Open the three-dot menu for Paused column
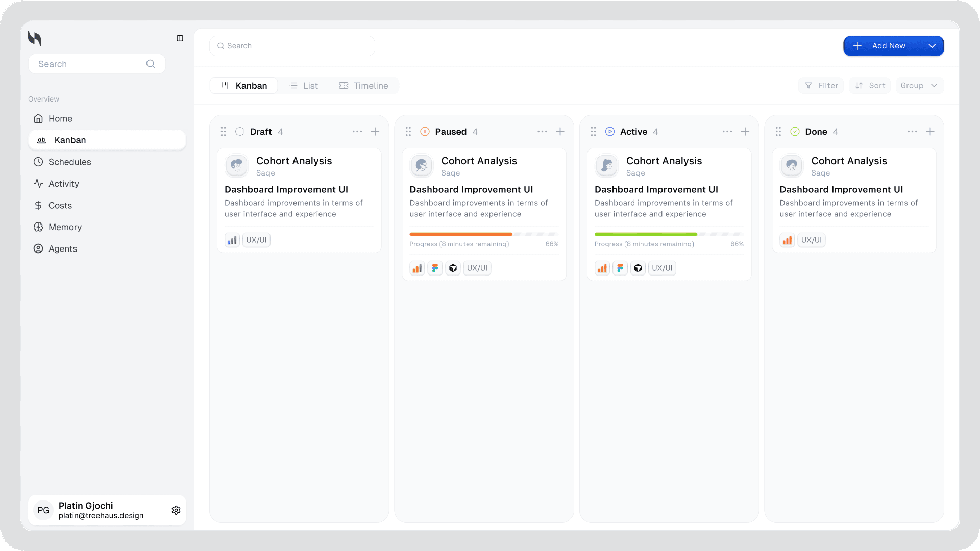 pos(542,132)
